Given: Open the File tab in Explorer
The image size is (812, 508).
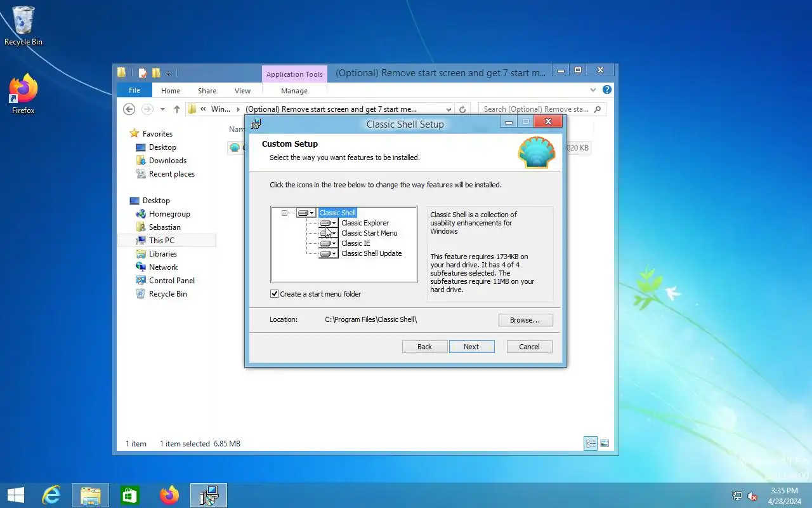Looking at the screenshot, I should click(x=134, y=90).
